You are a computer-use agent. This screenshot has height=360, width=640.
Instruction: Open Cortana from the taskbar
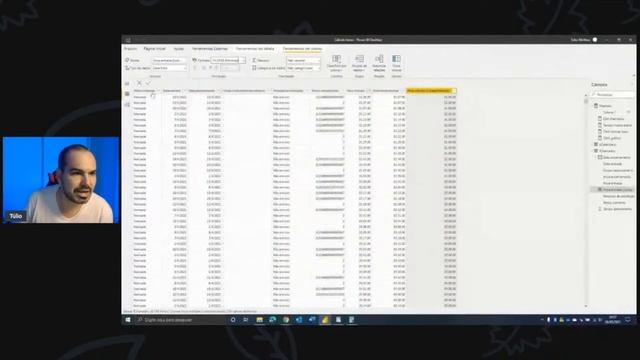233,320
